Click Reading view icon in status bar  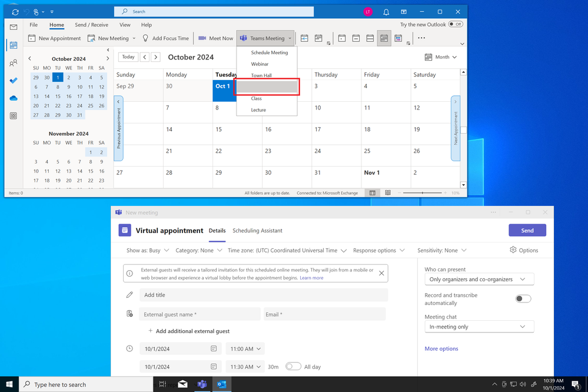point(388,193)
